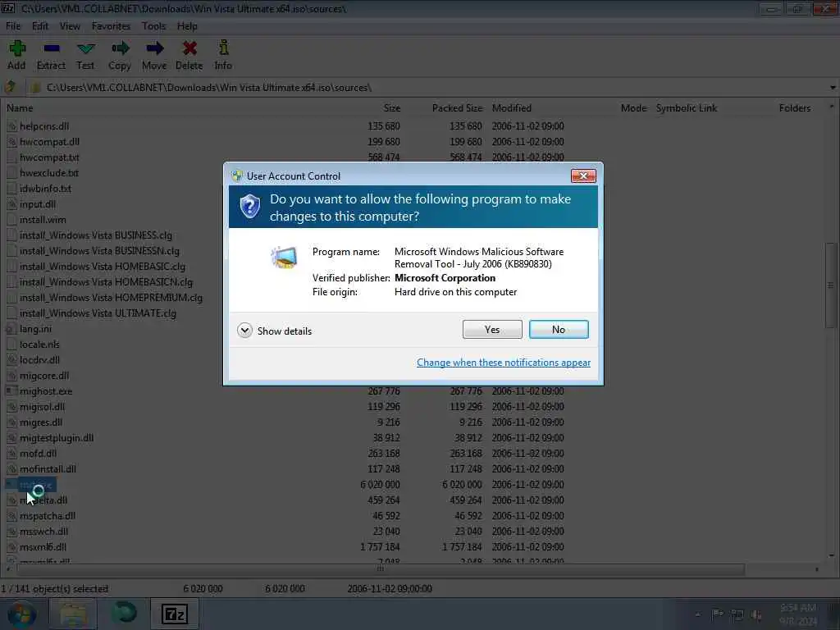Click the Add toolbar icon in 7-Zip
Viewport: 840px width, 630px height.
click(x=16, y=55)
